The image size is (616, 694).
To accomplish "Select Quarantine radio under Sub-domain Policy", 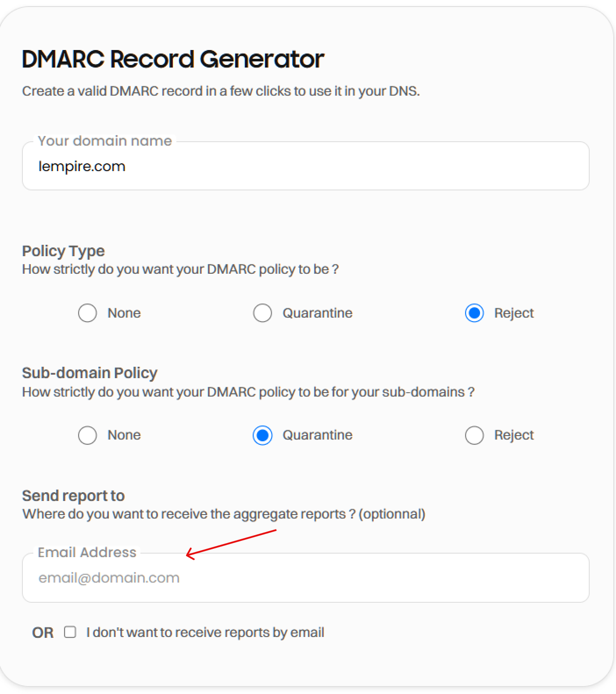I will tap(262, 435).
